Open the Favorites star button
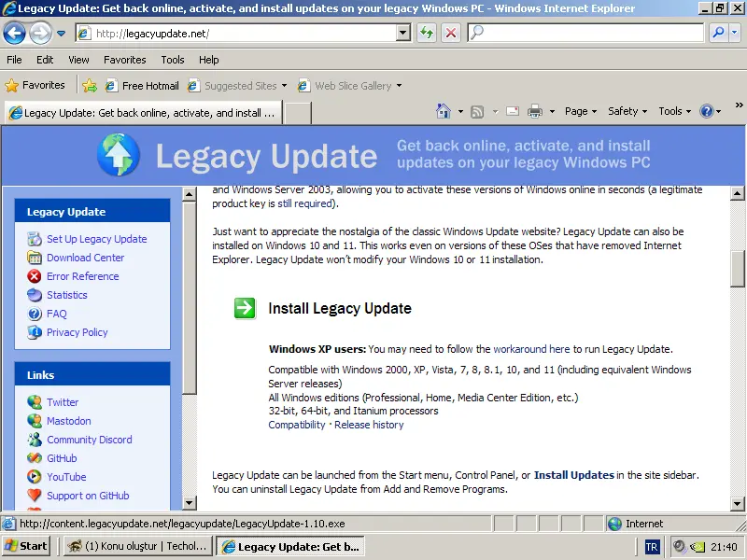747x560 pixels. 35,85
